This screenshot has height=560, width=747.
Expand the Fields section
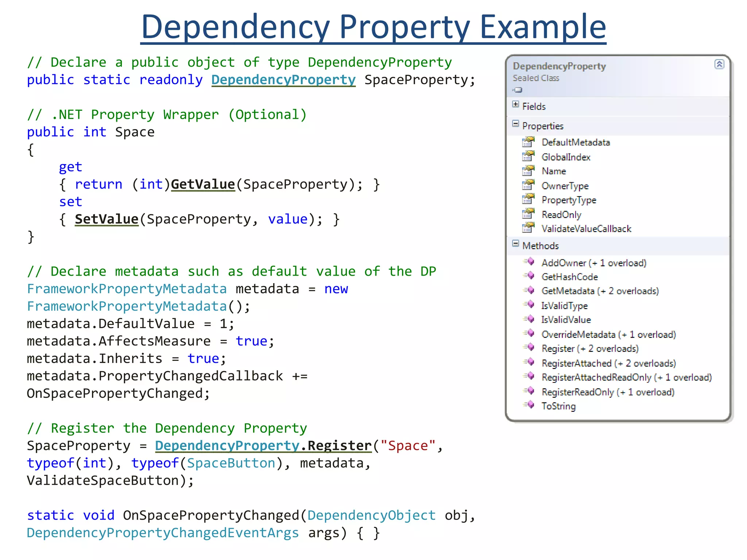point(515,104)
